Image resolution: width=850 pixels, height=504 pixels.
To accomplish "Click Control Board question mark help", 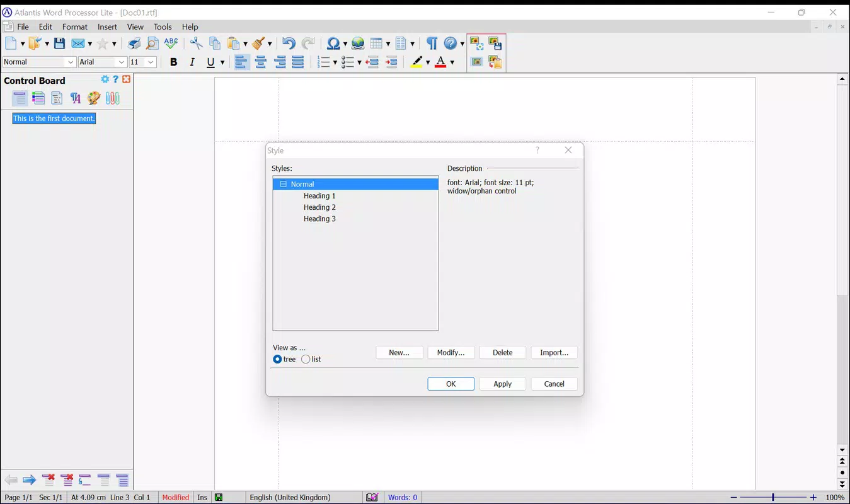I will coord(115,79).
